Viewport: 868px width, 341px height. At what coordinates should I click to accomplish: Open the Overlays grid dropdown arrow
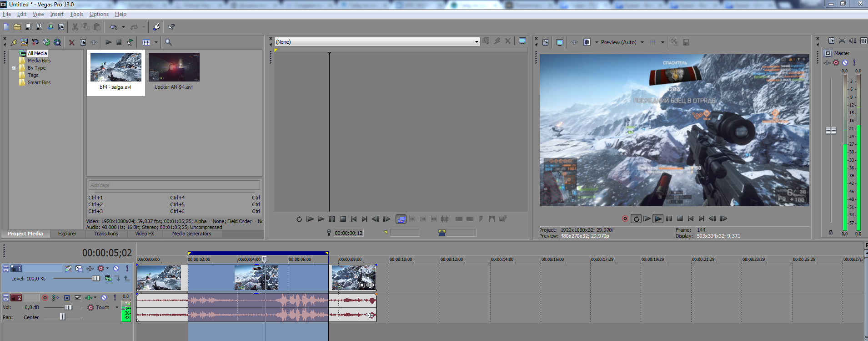click(662, 42)
